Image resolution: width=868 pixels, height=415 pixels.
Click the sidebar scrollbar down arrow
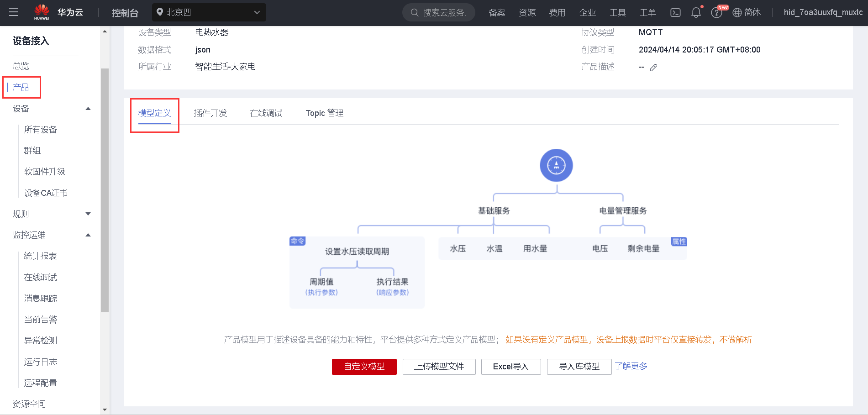pyautogui.click(x=105, y=410)
